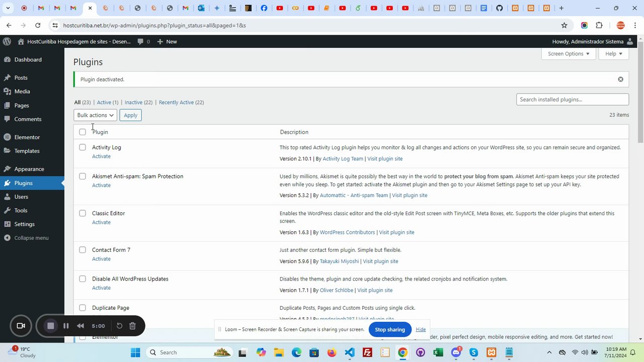Open the Appearance sidebar menu item
644x362 pixels.
pos(29,169)
